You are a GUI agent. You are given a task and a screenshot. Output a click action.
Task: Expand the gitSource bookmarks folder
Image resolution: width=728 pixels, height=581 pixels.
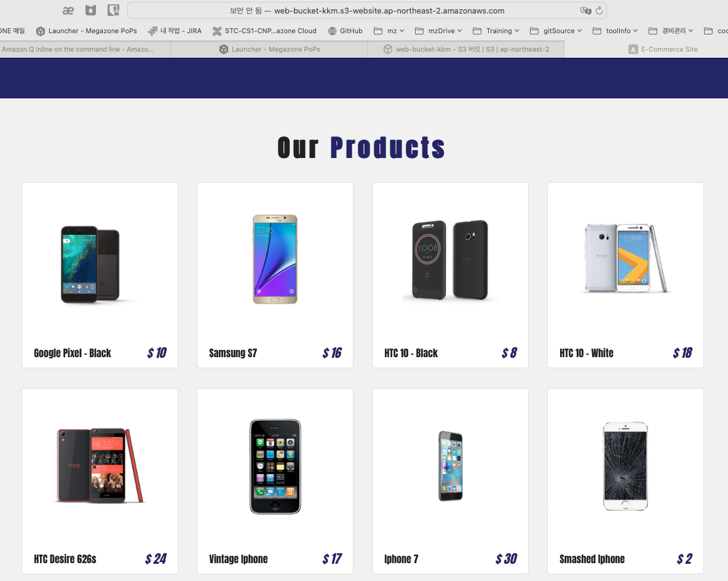(556, 31)
